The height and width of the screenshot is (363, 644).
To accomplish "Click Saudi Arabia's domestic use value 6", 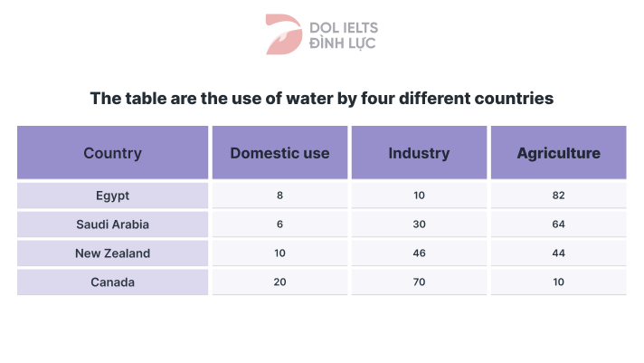I will pos(279,224).
